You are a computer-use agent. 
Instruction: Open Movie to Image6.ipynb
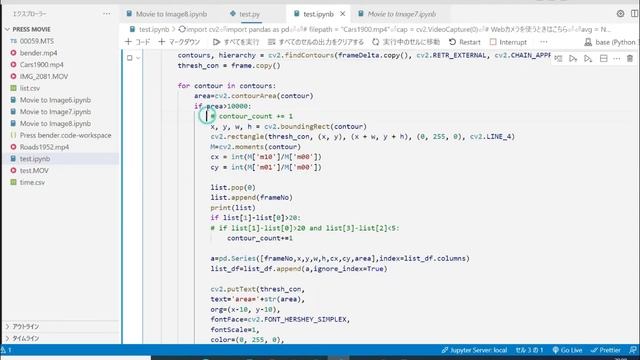click(x=55, y=100)
